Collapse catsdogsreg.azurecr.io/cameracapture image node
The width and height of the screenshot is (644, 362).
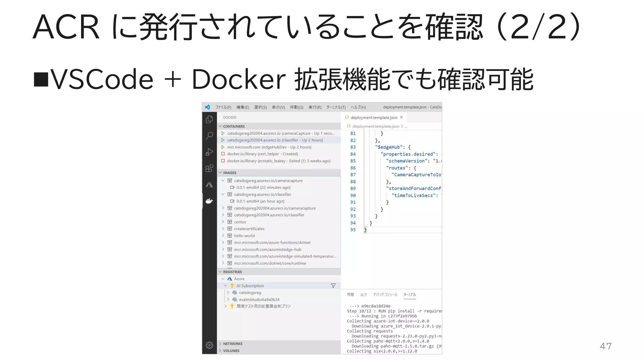[x=223, y=181]
